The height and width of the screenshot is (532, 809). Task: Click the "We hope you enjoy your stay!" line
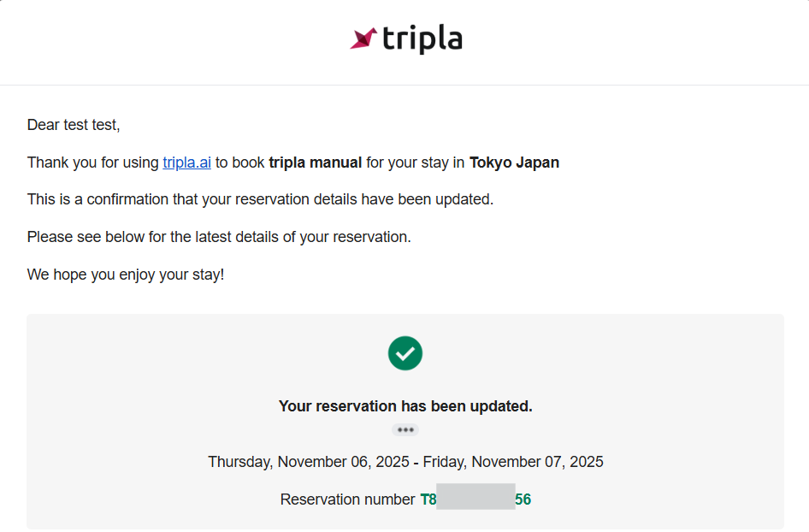point(126,275)
